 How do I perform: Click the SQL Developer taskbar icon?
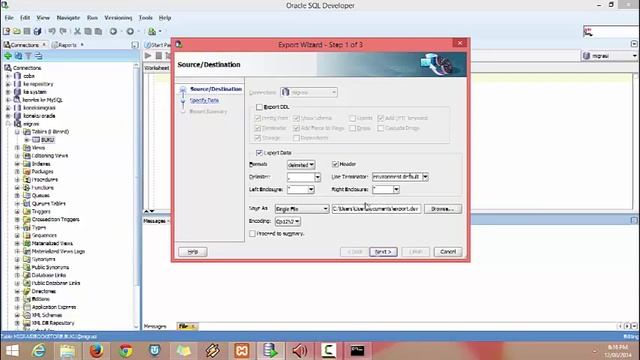click(x=271, y=351)
